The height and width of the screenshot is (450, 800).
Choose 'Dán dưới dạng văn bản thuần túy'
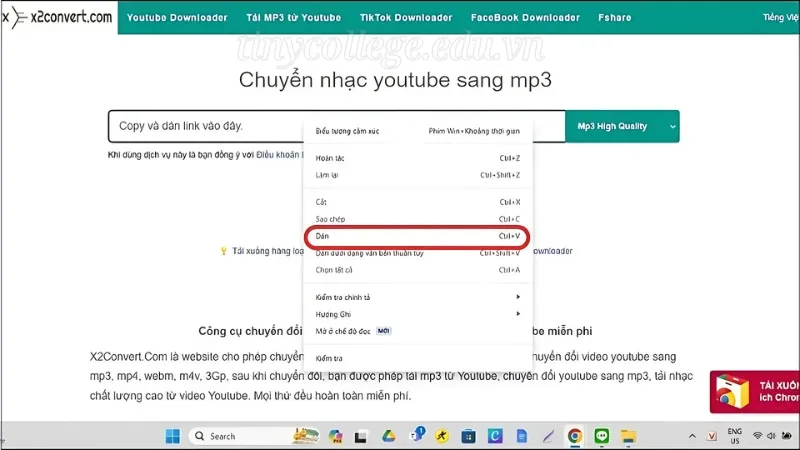[417, 253]
